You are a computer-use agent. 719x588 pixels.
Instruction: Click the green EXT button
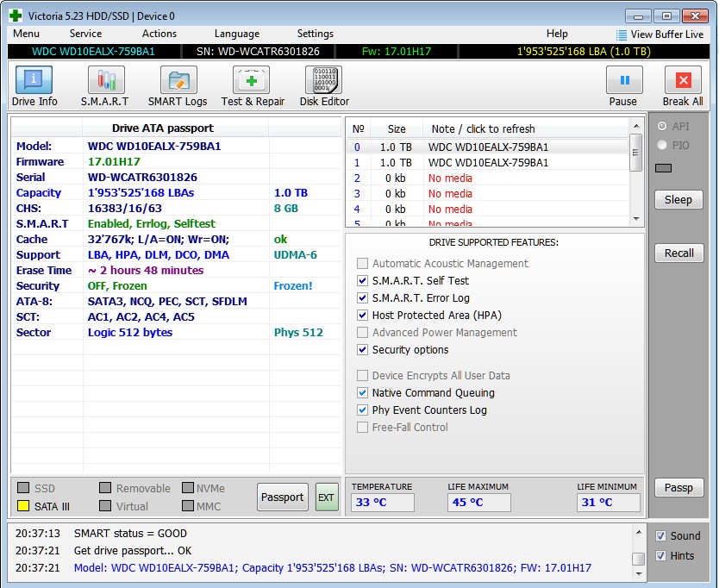pyautogui.click(x=326, y=497)
